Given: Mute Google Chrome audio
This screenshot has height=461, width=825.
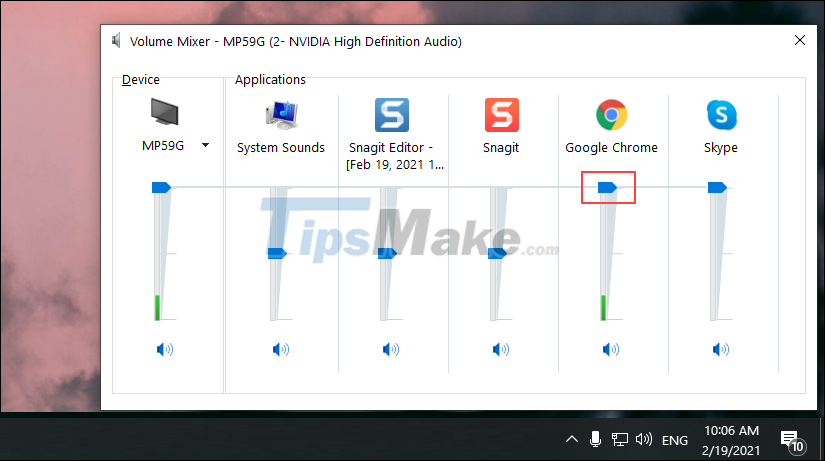Looking at the screenshot, I should click(x=611, y=349).
